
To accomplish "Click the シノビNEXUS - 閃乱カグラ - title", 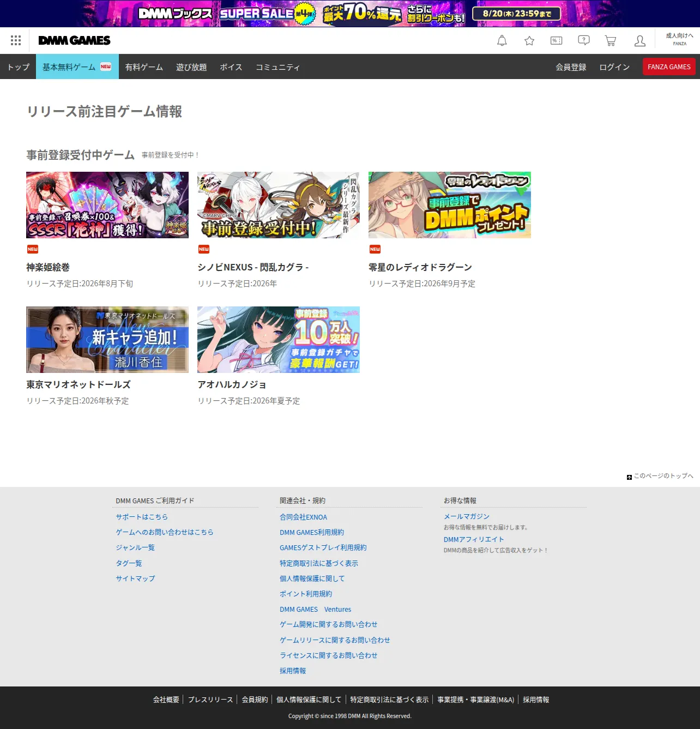I will 253,267.
